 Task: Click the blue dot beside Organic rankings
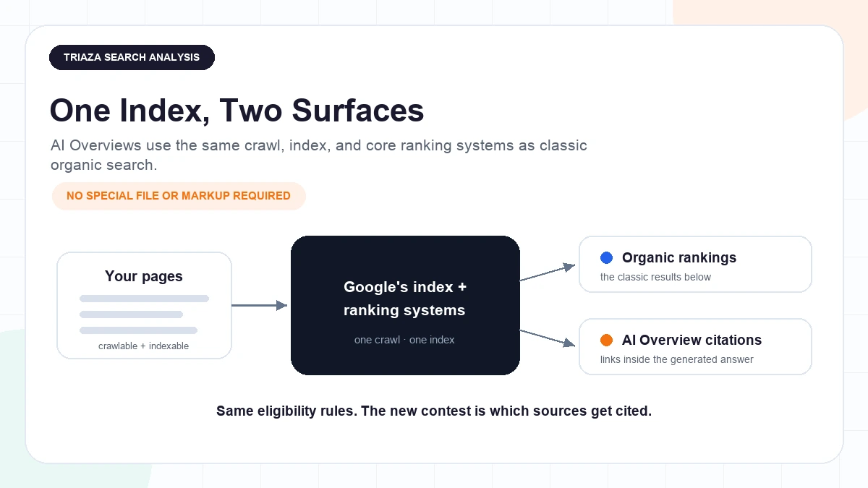coord(607,257)
